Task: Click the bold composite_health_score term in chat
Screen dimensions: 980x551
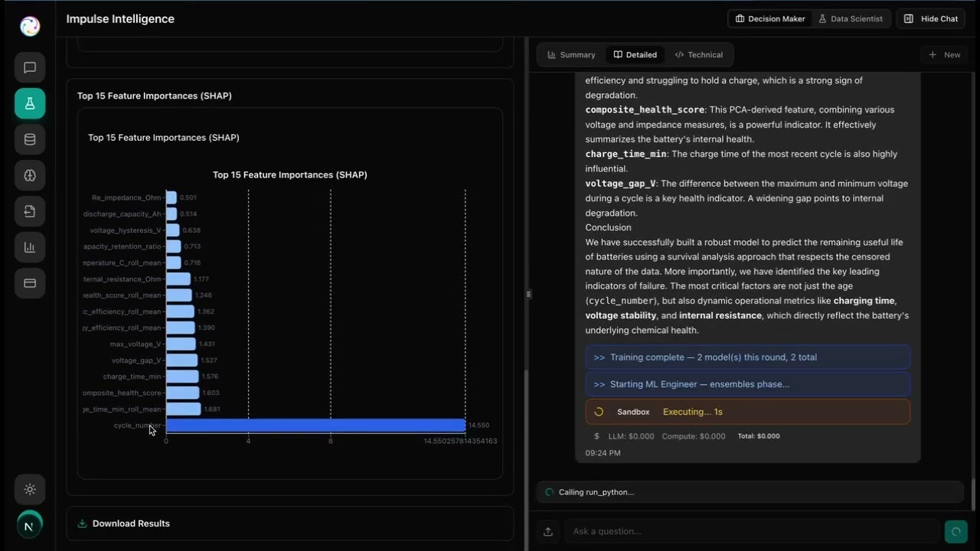Action: click(x=645, y=109)
